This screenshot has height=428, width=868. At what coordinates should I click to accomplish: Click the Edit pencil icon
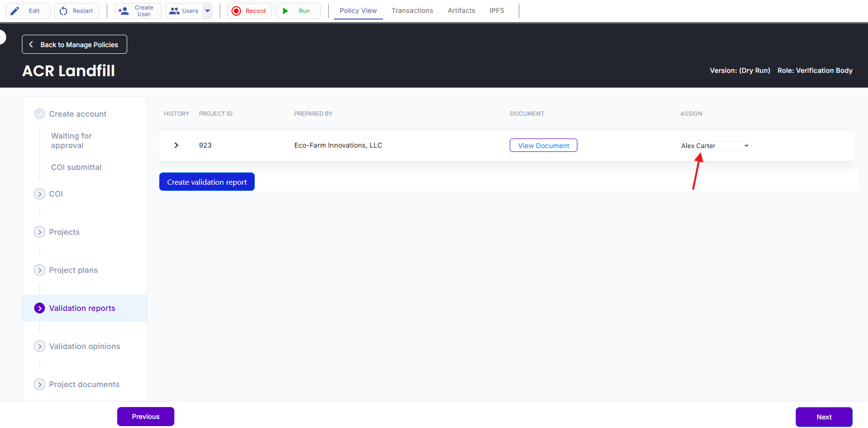coord(15,11)
